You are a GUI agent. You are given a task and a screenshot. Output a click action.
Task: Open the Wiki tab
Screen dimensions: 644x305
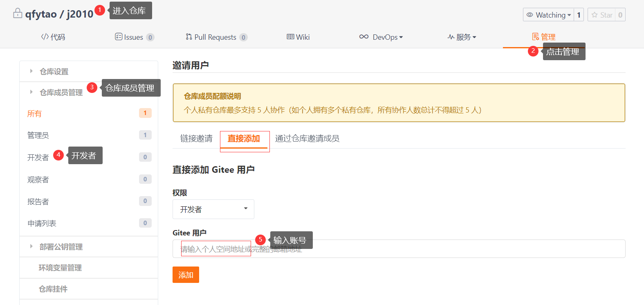tap(298, 37)
